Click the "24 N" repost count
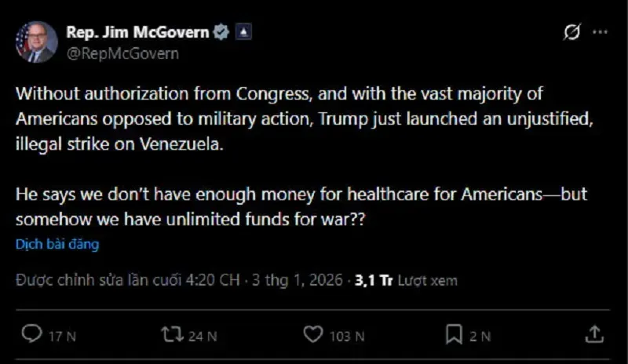628x364 pixels. [202, 336]
